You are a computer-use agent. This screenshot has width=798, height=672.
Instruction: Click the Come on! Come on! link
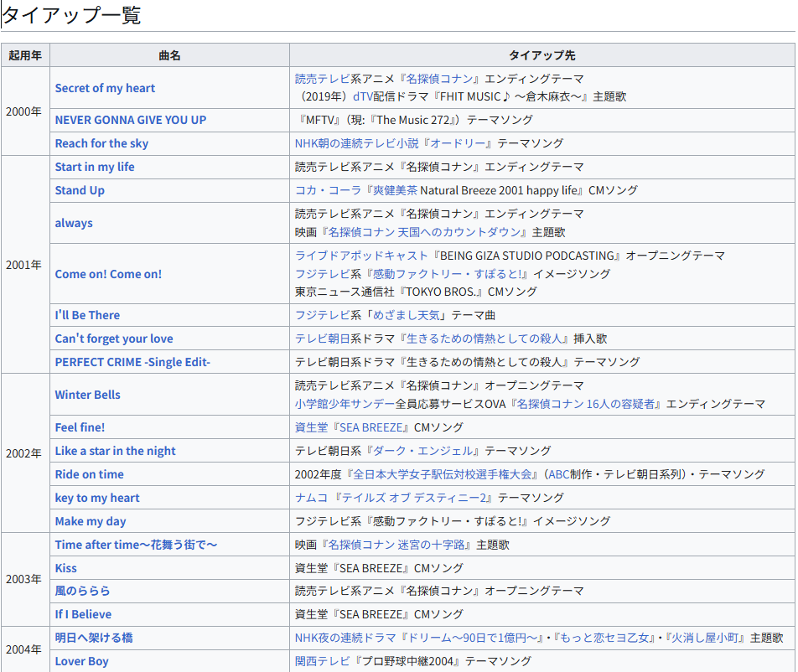click(108, 274)
